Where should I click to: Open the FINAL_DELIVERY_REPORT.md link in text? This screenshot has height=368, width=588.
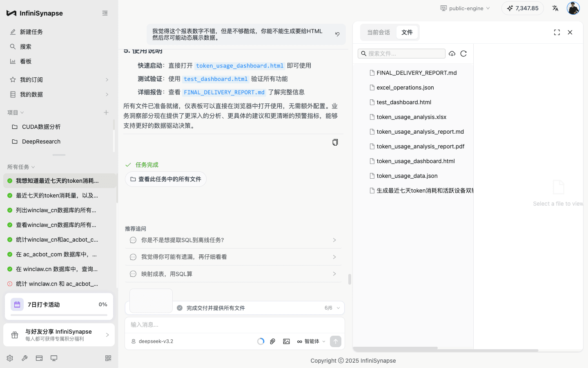pos(224,92)
